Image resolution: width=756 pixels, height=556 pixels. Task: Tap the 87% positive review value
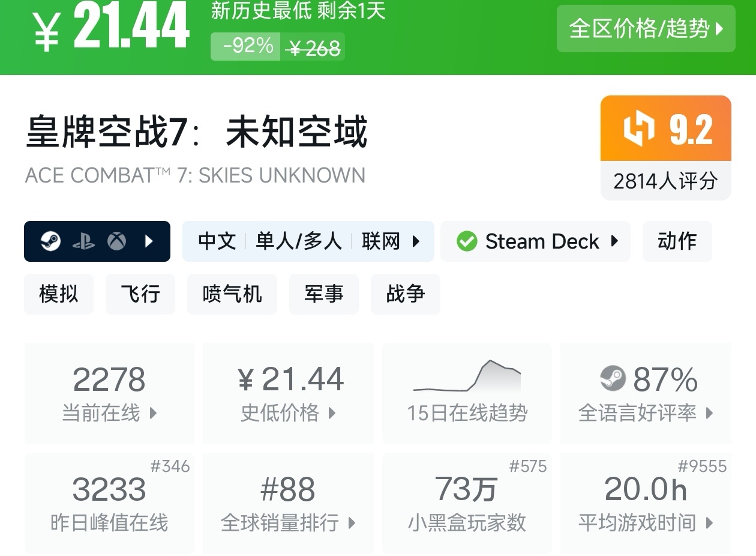point(665,379)
